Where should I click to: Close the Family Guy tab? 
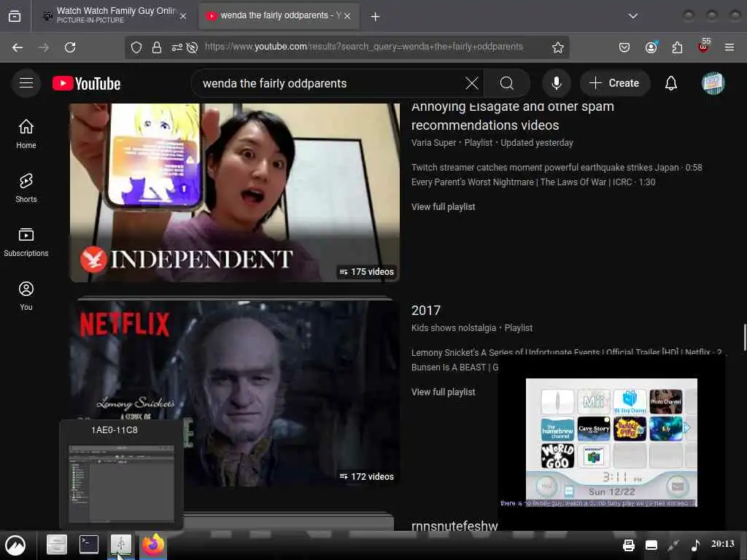(183, 16)
